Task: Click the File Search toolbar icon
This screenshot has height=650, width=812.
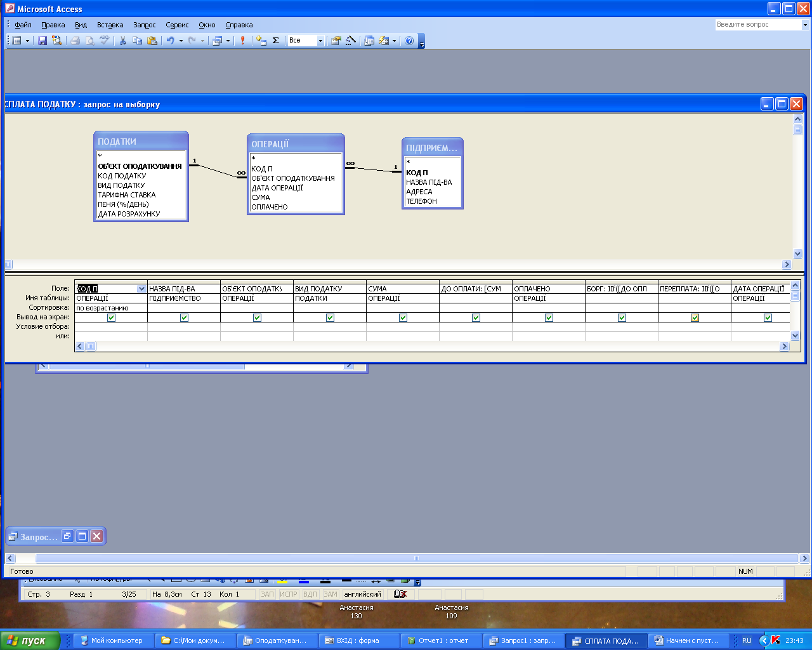Action: (x=57, y=41)
